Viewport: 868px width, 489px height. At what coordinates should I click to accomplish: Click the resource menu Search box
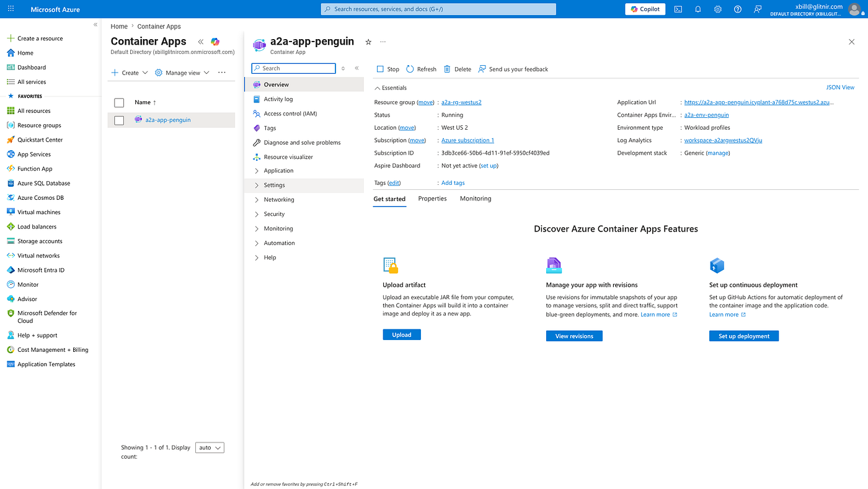click(294, 68)
